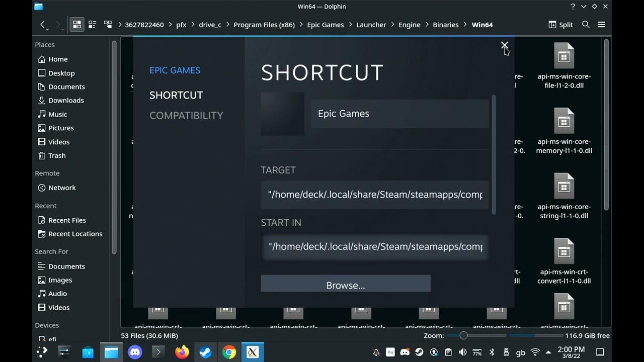Click the shortcut icon thumbnail placeholder
Image resolution: width=644 pixels, height=362 pixels.
pos(282,114)
